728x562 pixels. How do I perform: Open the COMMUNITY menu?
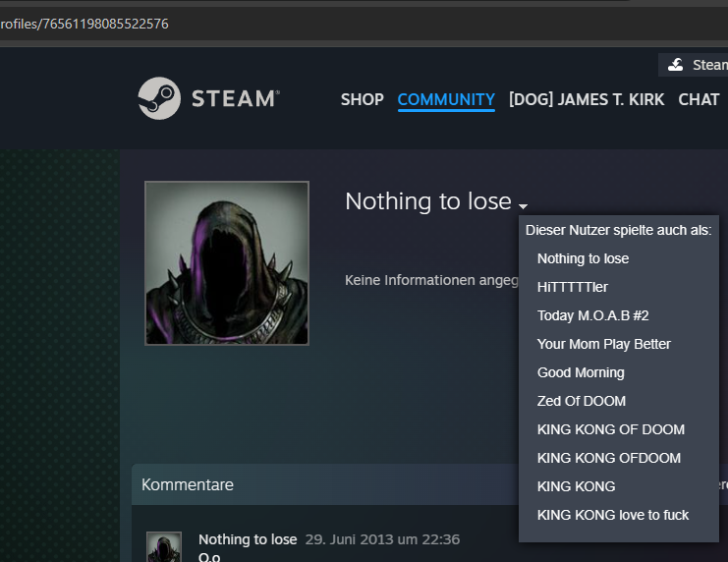tap(446, 99)
